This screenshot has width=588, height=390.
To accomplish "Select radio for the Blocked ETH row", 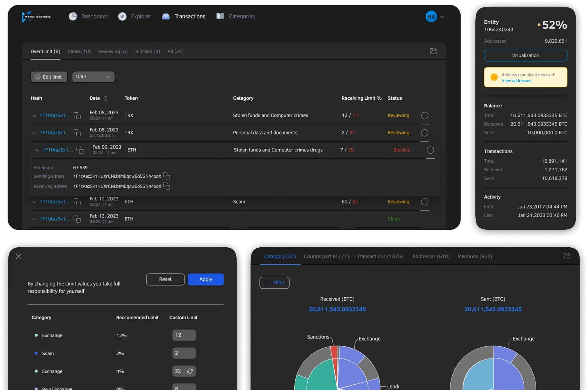I will click(x=430, y=150).
